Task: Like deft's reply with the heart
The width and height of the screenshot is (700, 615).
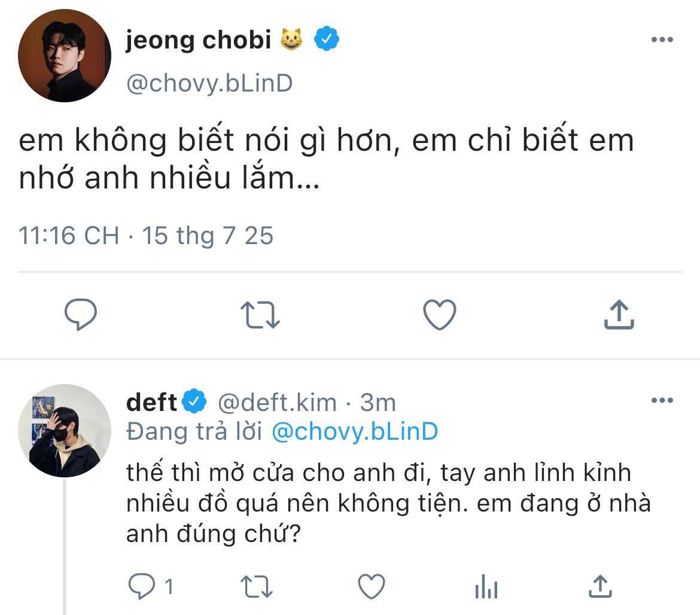Action: click(371, 586)
